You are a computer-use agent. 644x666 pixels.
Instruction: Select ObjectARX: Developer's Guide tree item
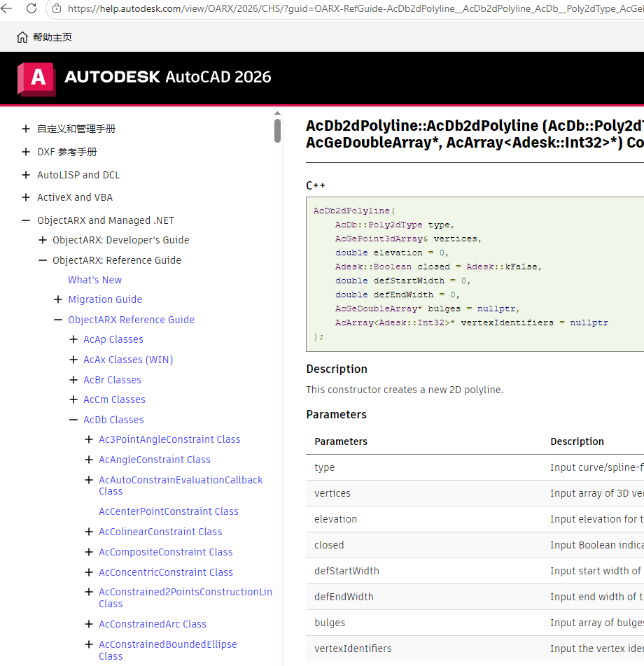click(120, 240)
